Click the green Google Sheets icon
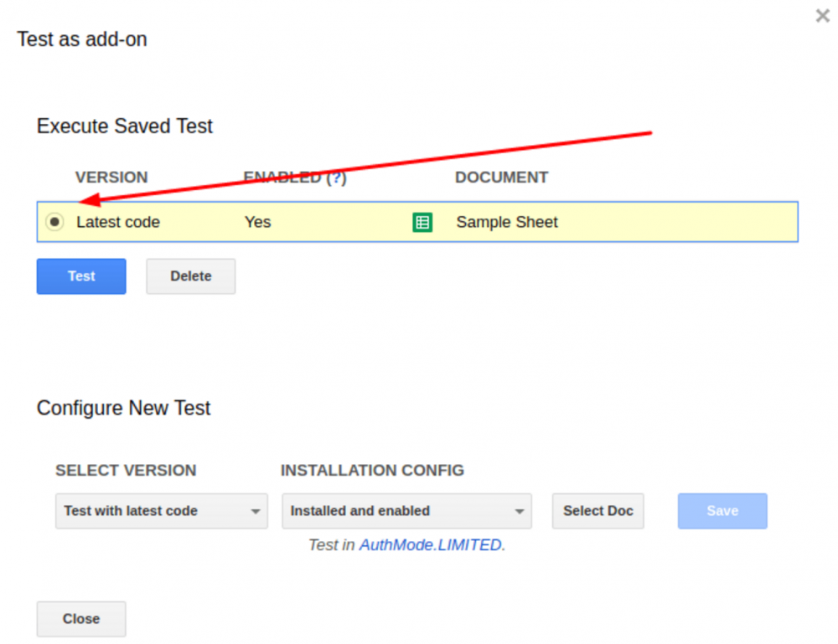838x644 pixels. coord(422,222)
